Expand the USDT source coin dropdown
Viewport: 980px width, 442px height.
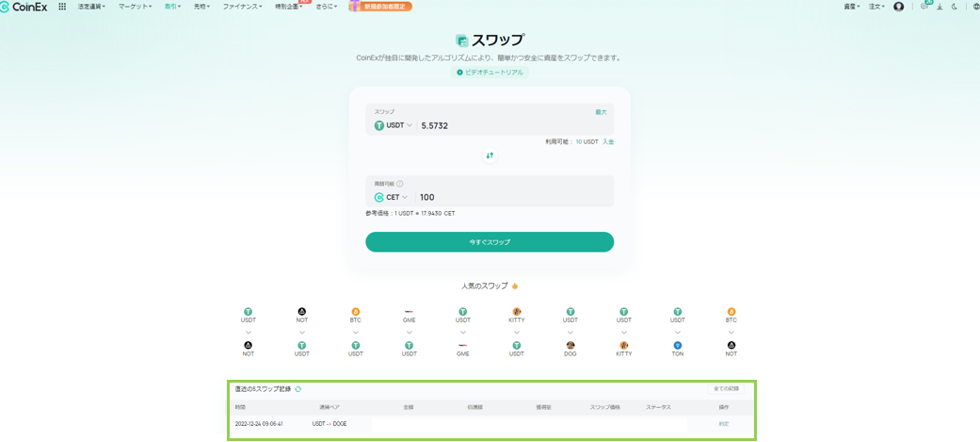(394, 125)
